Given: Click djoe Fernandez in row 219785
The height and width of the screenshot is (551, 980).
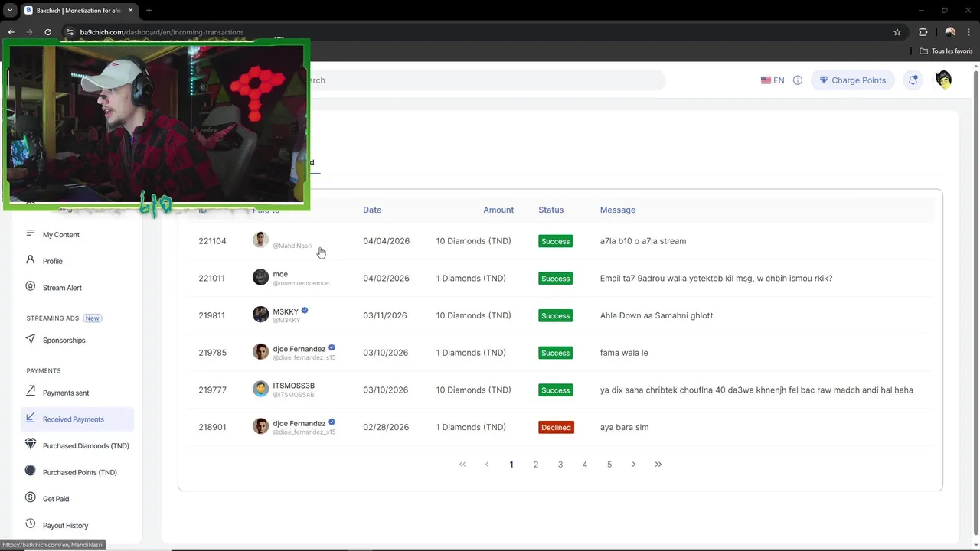Looking at the screenshot, I should [299, 349].
